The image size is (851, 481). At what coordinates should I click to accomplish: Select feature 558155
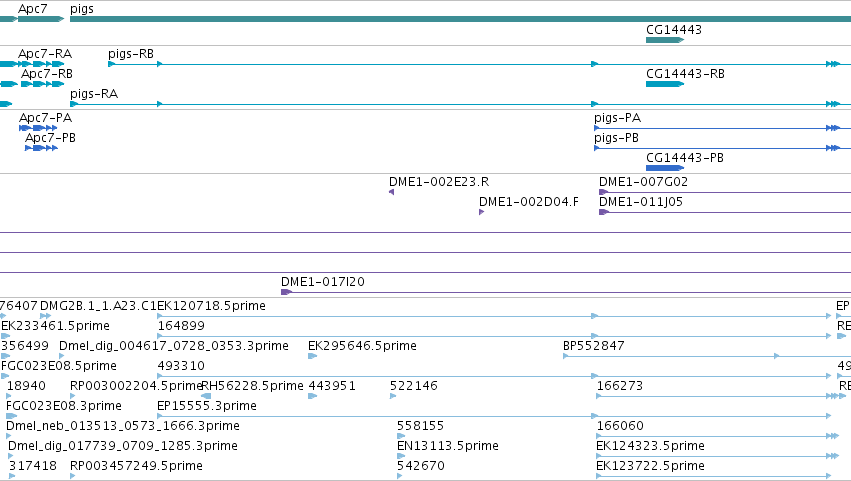420,426
